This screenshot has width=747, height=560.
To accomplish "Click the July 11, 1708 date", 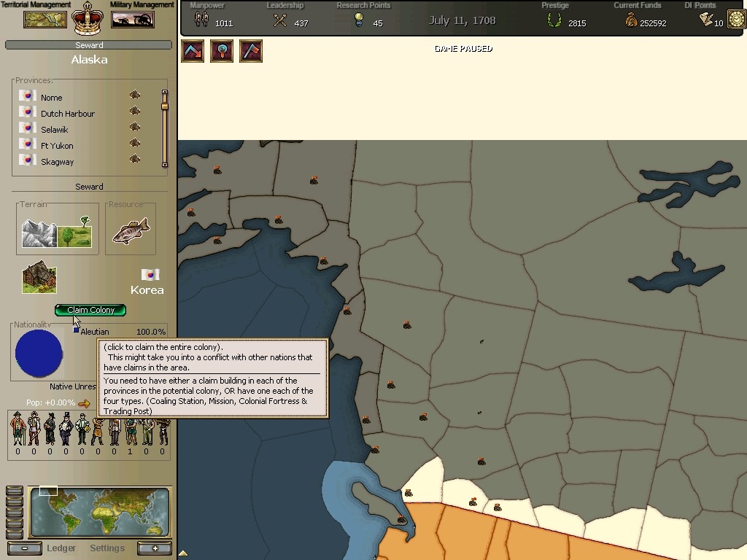I will (x=462, y=20).
